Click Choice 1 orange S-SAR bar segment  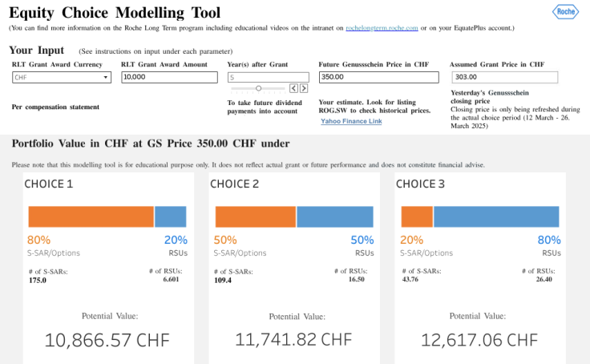91,216
